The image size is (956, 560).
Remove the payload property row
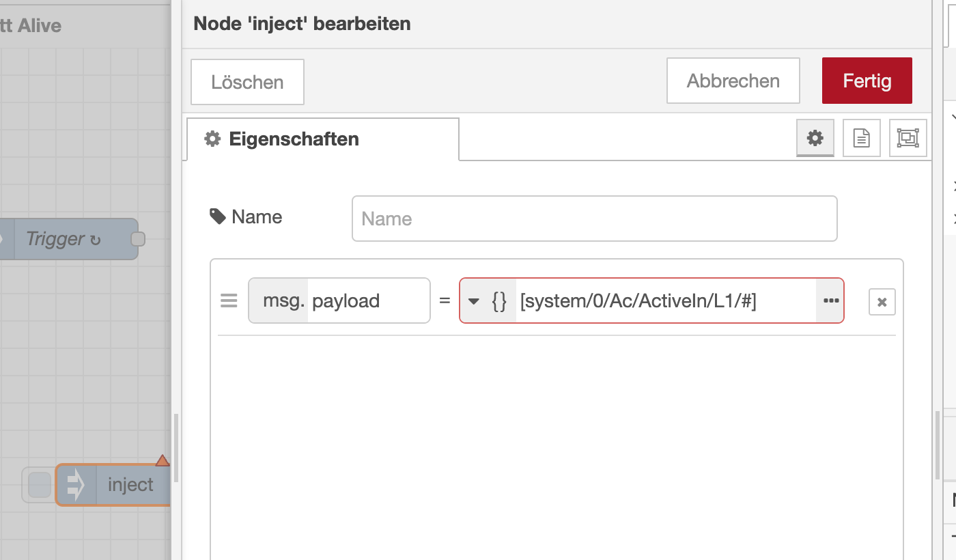[882, 302]
